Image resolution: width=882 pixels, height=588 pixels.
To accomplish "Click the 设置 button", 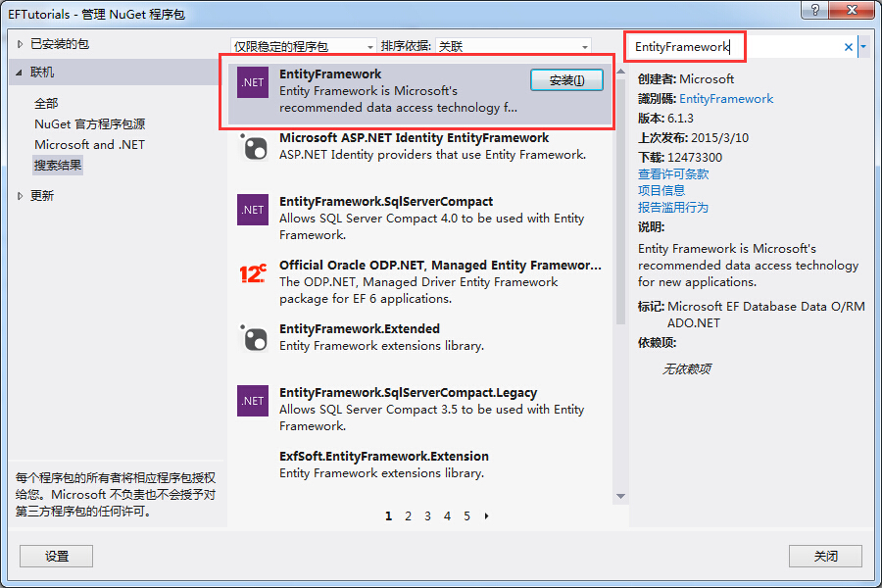I will 56,556.
